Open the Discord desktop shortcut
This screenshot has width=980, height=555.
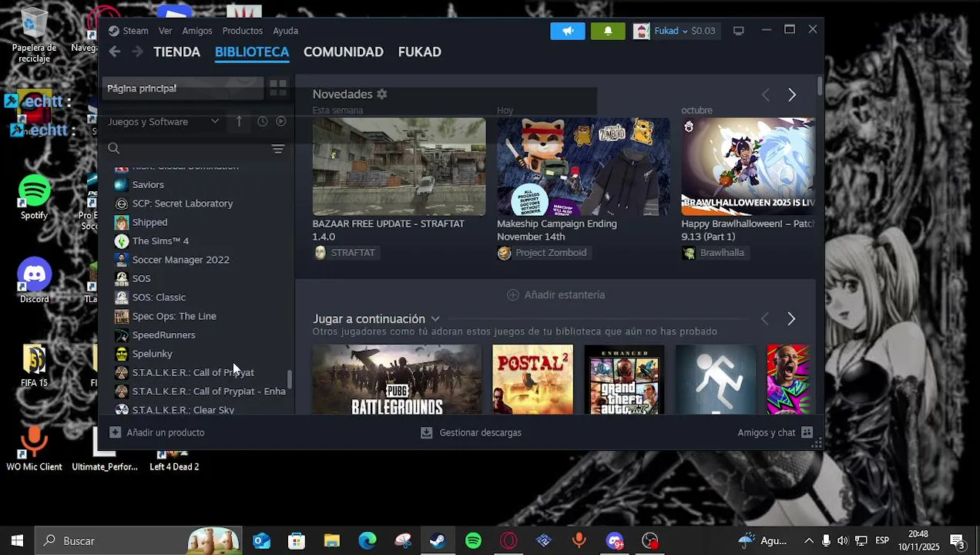[x=34, y=281]
